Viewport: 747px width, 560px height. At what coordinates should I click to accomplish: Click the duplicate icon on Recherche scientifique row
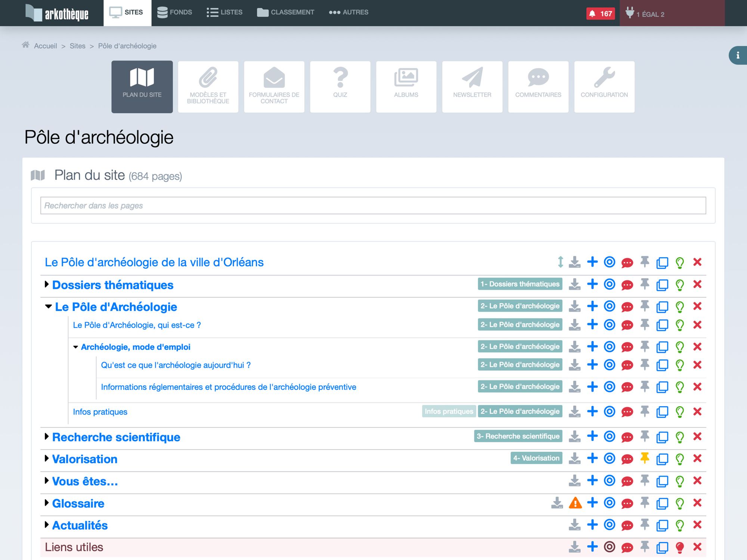[662, 436]
